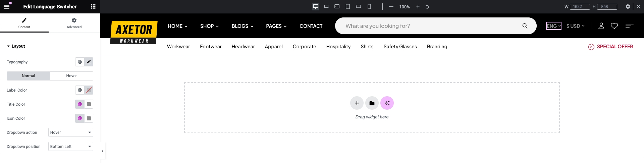Click the AI sparkle build button
This screenshot has width=644, height=163.
tap(387, 103)
